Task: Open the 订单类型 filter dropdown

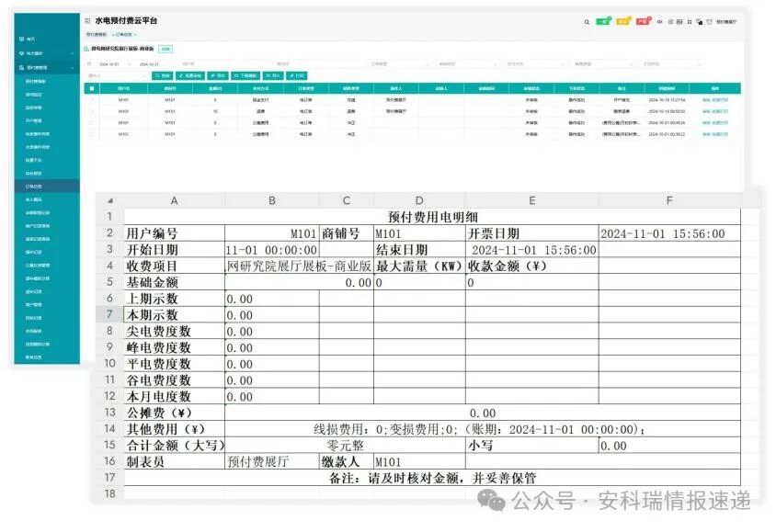Action: [400, 63]
